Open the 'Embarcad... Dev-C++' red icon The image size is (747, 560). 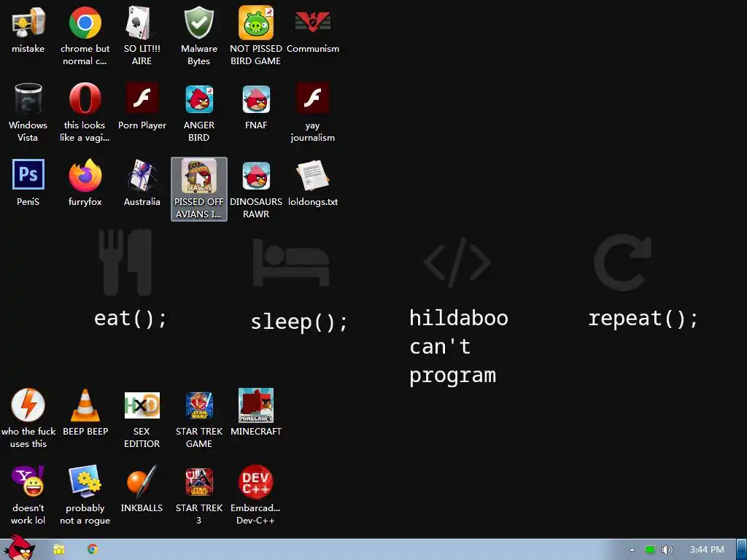tap(256, 481)
